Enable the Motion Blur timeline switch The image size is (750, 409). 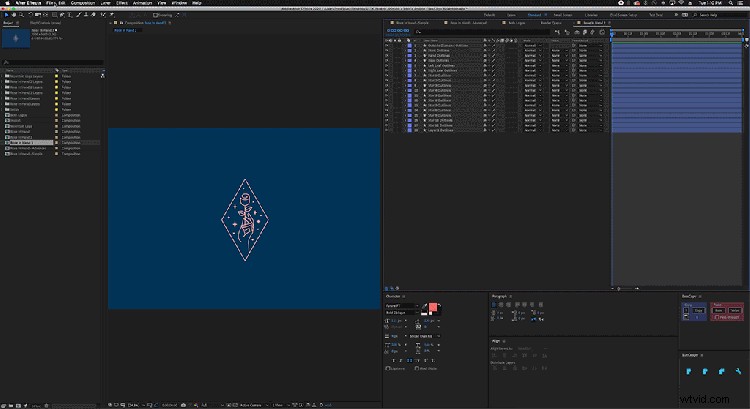[x=592, y=33]
